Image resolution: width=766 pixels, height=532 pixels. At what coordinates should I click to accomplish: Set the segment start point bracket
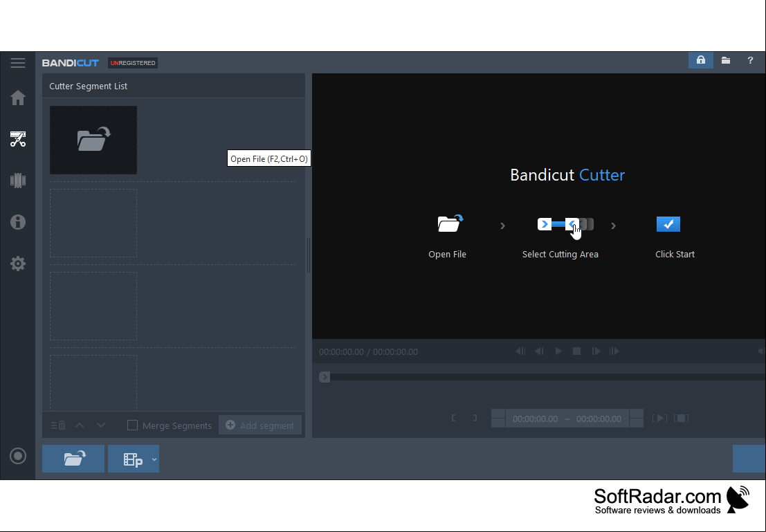454,418
